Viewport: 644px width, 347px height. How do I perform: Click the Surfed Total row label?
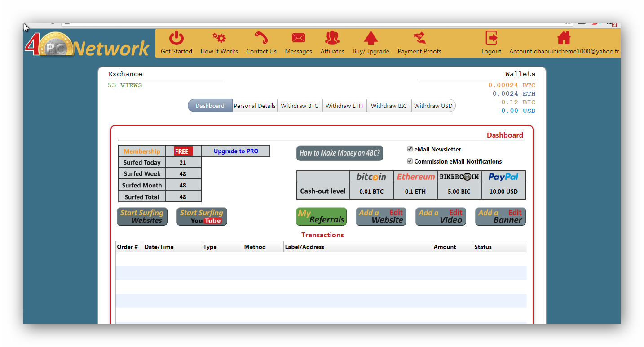point(142,197)
